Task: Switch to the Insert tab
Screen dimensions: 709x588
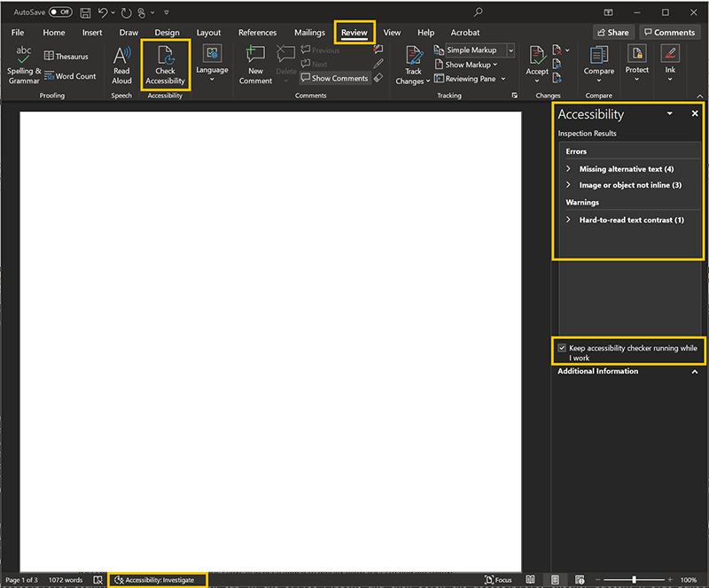Action: click(x=92, y=33)
